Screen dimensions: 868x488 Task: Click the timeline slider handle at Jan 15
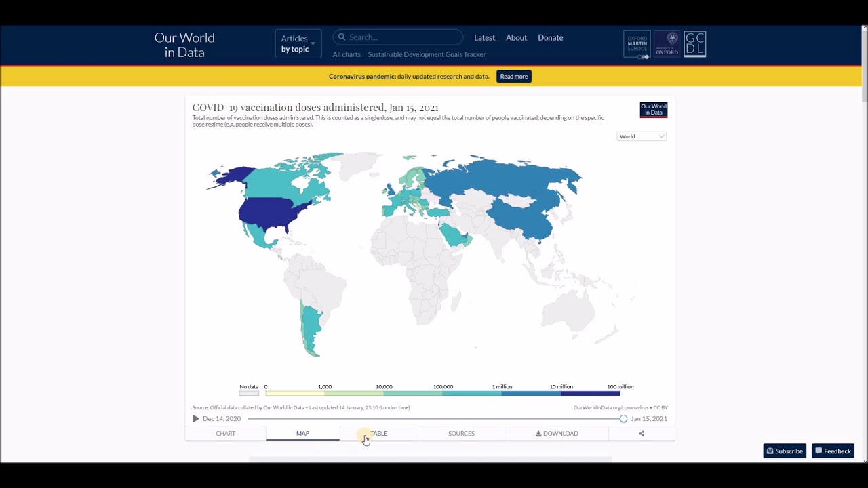tap(623, 419)
